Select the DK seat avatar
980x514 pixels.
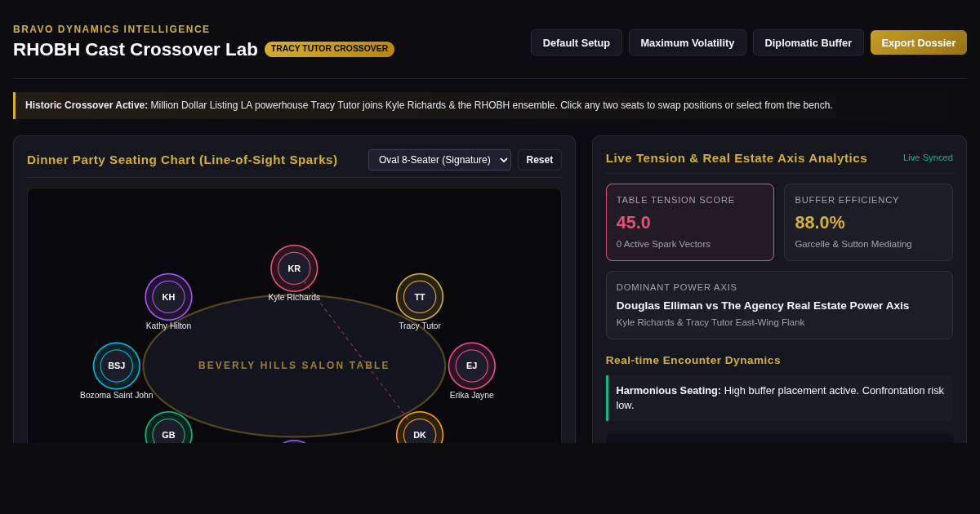pyautogui.click(x=420, y=428)
